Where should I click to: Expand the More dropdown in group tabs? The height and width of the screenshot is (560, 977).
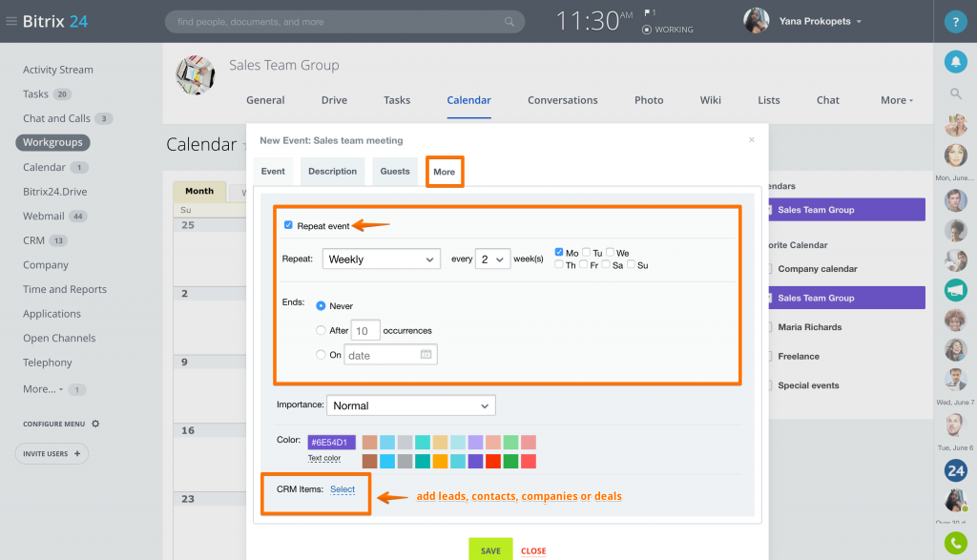pos(897,100)
